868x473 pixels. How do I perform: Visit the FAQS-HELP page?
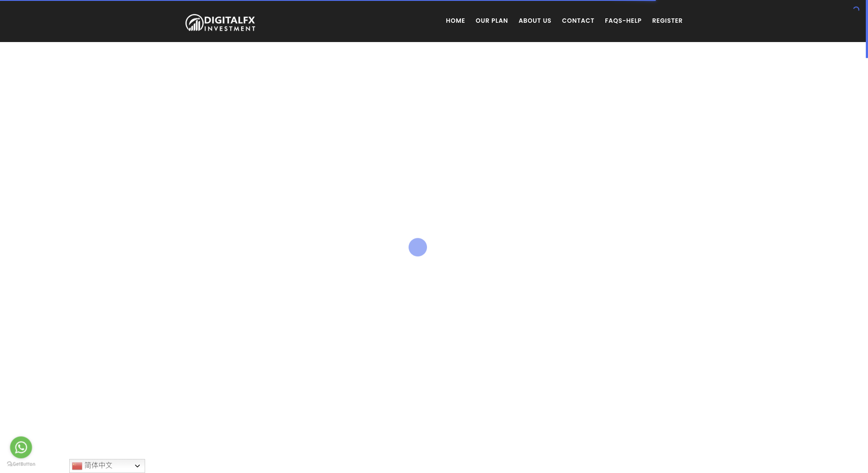pyautogui.click(x=623, y=21)
